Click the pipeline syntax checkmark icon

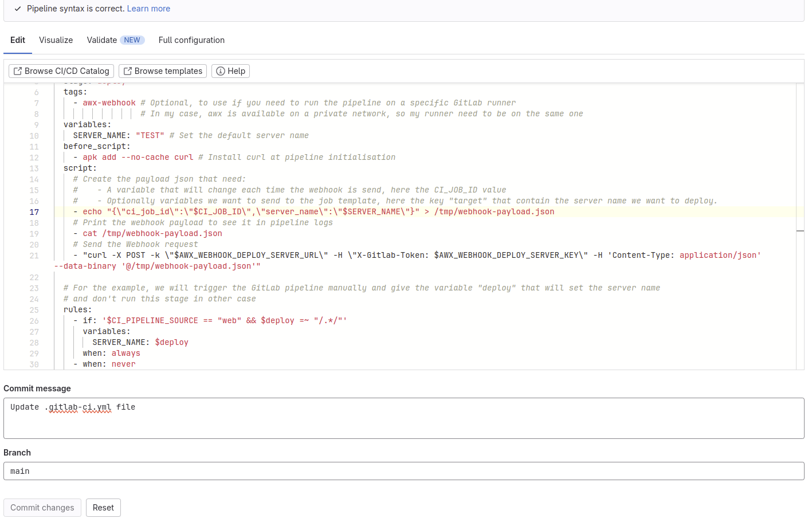click(x=18, y=9)
